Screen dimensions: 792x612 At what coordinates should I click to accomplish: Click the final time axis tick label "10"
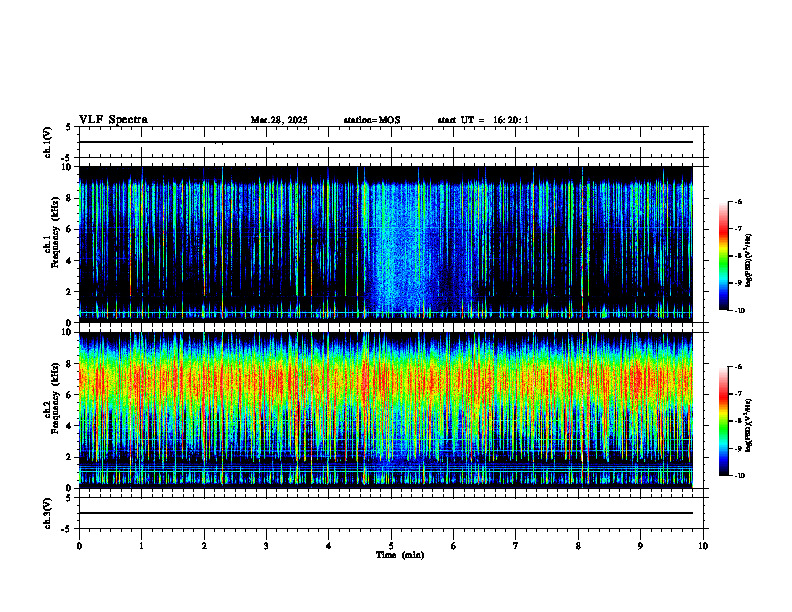click(x=703, y=546)
